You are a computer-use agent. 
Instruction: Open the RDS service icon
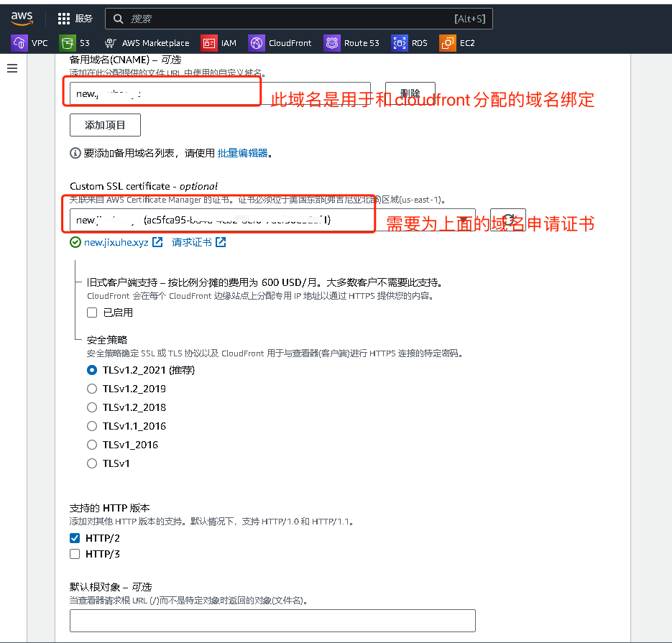[x=400, y=43]
